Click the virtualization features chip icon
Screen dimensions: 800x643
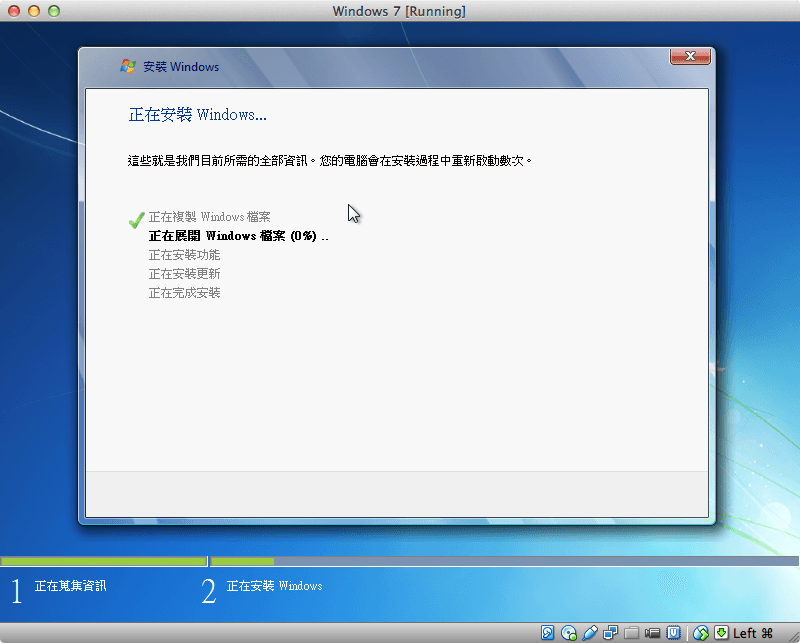pos(675,632)
